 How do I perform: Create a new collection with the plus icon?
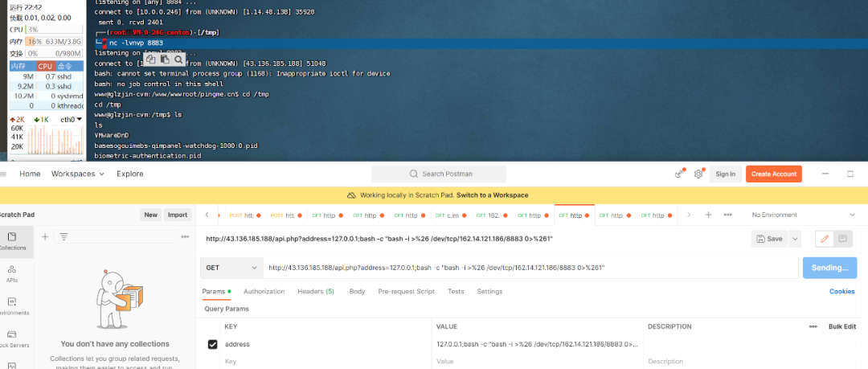(x=45, y=236)
